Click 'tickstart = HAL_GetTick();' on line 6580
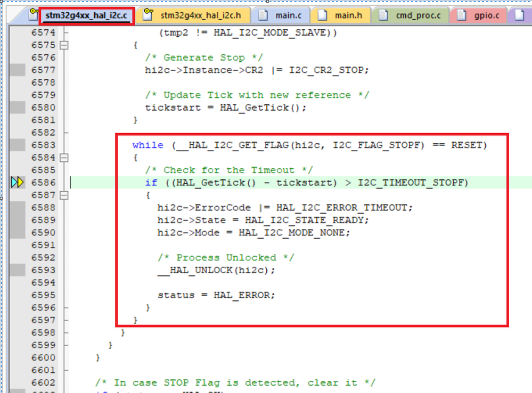532x393 pixels. (226, 108)
